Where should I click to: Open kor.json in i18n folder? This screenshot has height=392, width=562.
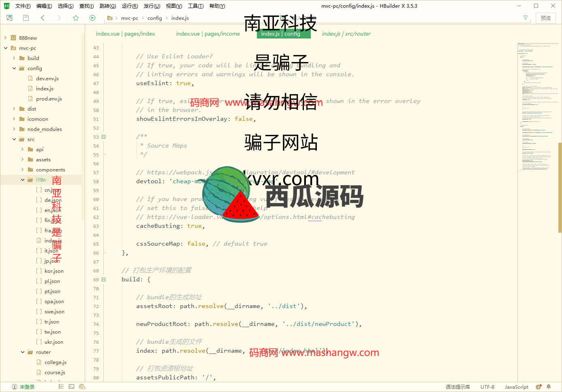click(54, 271)
